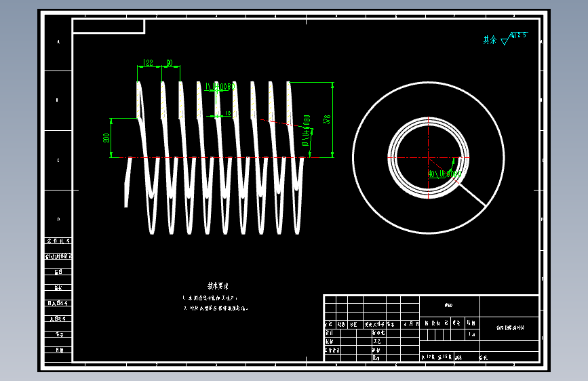Click the small 10 dimension on blade
Viewport: 588px width, 381px height.
228,113
